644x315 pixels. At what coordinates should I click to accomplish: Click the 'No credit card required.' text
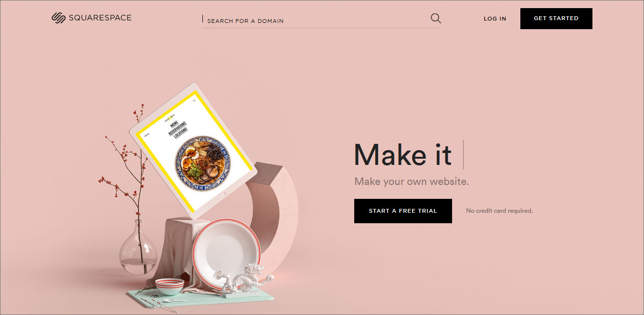pos(499,211)
